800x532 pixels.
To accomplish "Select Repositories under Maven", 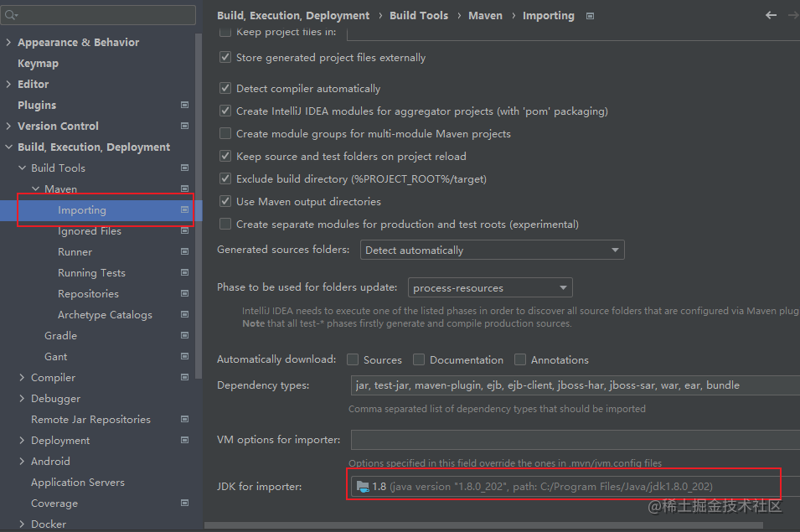I will [x=88, y=294].
